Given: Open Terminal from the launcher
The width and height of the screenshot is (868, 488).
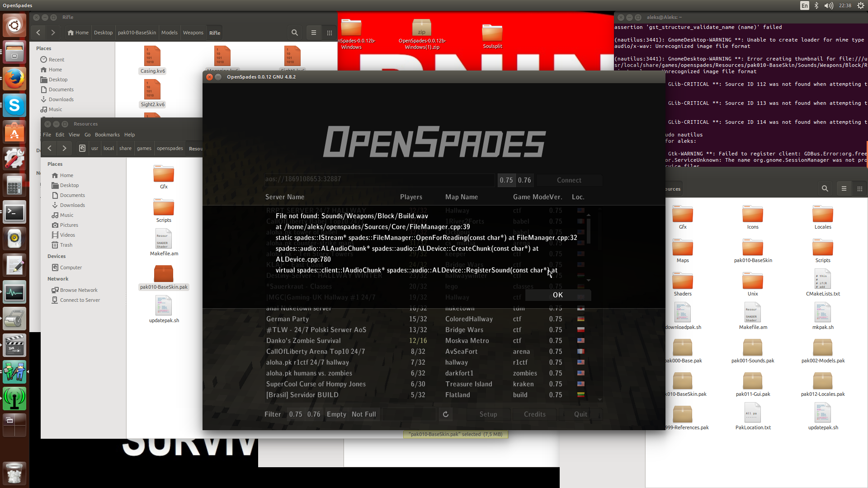Looking at the screenshot, I should point(14,212).
